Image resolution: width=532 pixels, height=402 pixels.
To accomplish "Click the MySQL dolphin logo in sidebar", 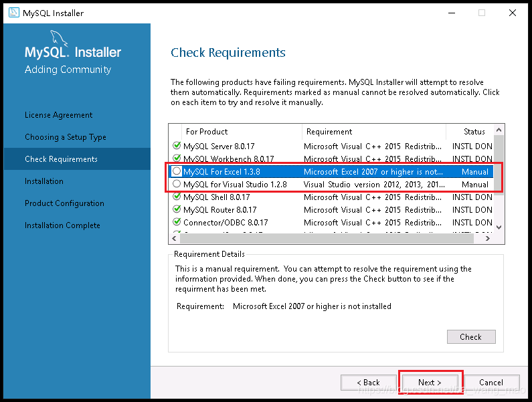I will [x=59, y=38].
